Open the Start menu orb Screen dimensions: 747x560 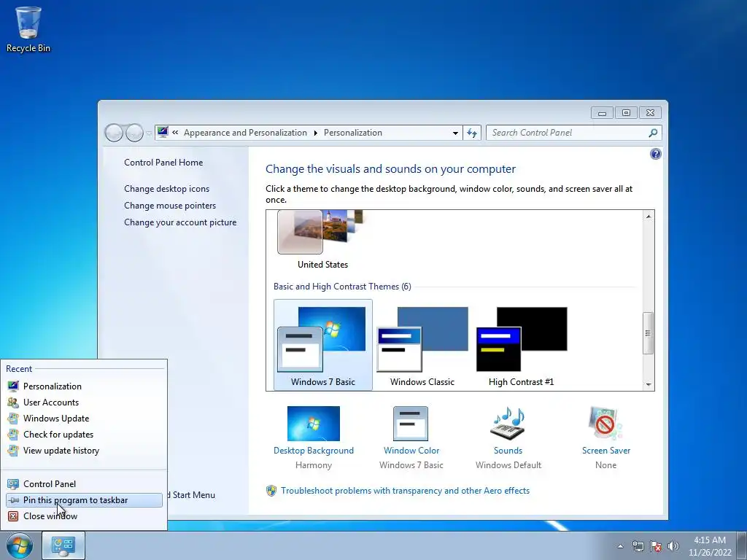tap(20, 545)
